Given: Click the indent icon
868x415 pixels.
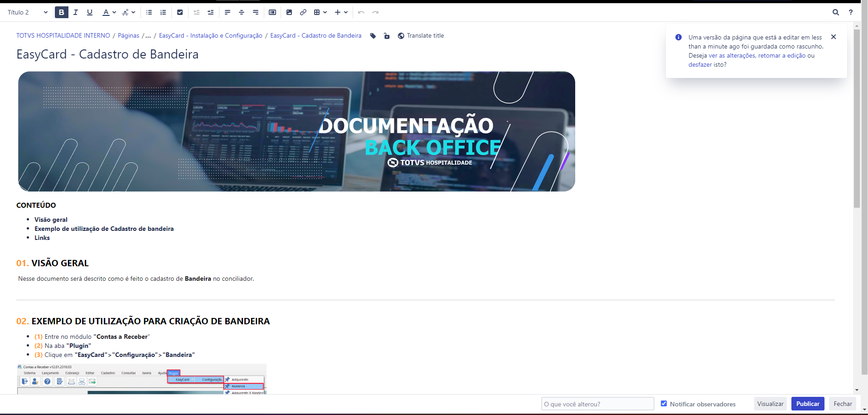Looking at the screenshot, I should pos(211,12).
